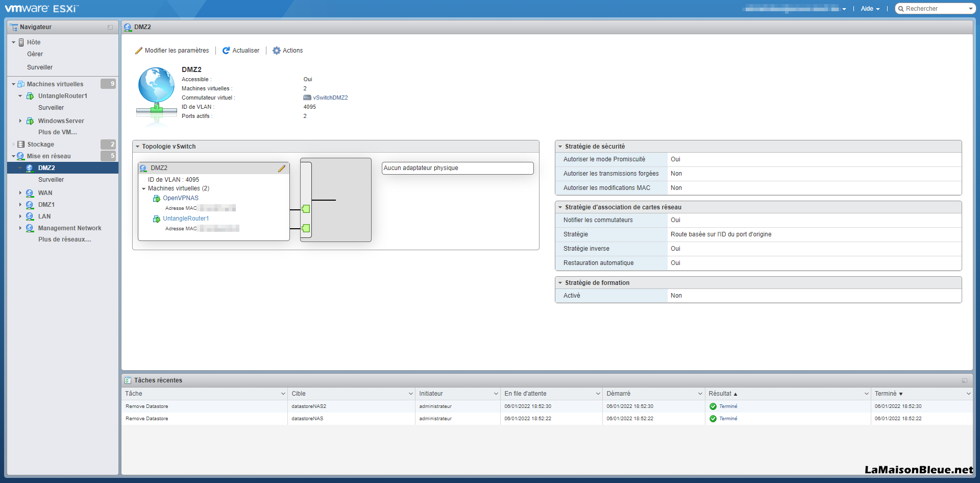Click the Aucun adaptateur physique box
980x483 pixels.
tap(457, 168)
